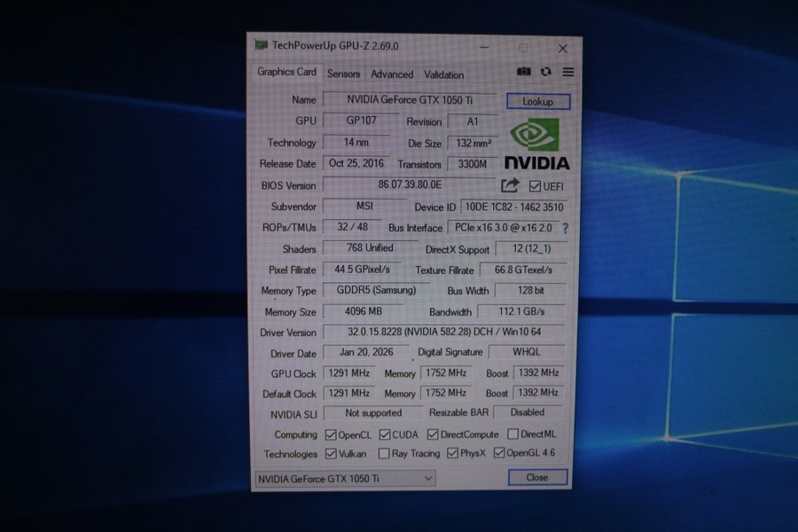Click the Close button at bottom
798x532 pixels.
point(537,477)
